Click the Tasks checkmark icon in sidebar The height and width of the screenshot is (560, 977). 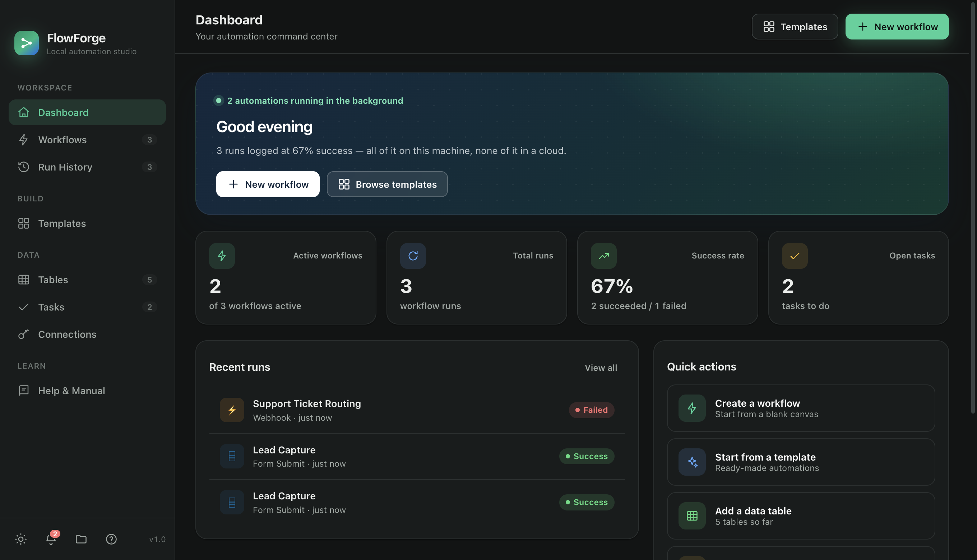(x=23, y=307)
